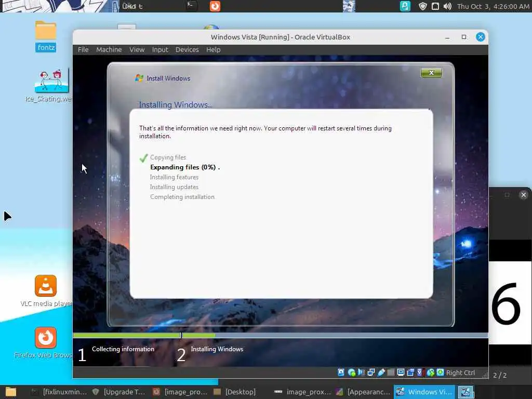Click the 2 / 2 page indicator
The image size is (532, 399).
click(500, 375)
